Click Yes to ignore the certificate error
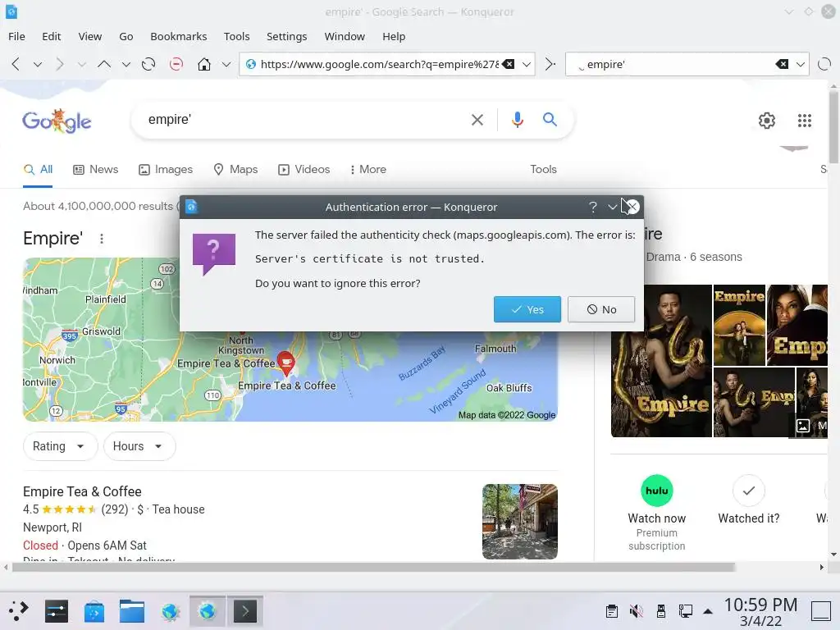840x630 pixels. pyautogui.click(x=527, y=309)
